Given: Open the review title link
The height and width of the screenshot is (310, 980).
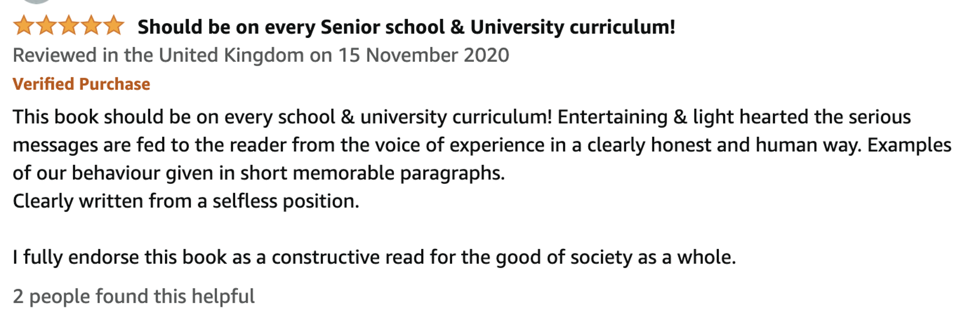Looking at the screenshot, I should point(406,27).
